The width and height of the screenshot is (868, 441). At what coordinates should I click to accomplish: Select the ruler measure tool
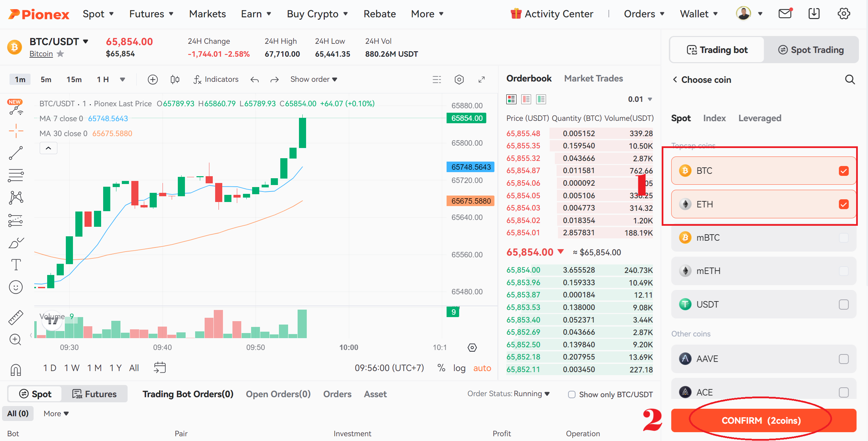click(16, 317)
